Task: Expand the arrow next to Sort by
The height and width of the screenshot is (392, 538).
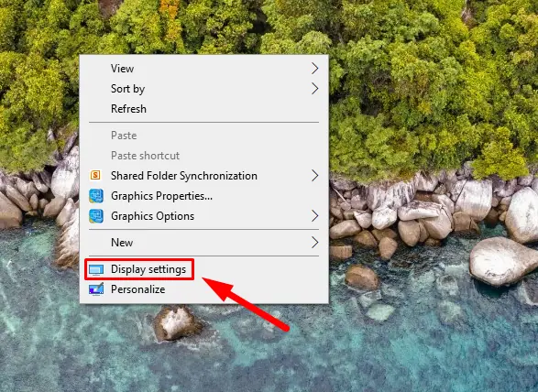Action: [x=314, y=89]
